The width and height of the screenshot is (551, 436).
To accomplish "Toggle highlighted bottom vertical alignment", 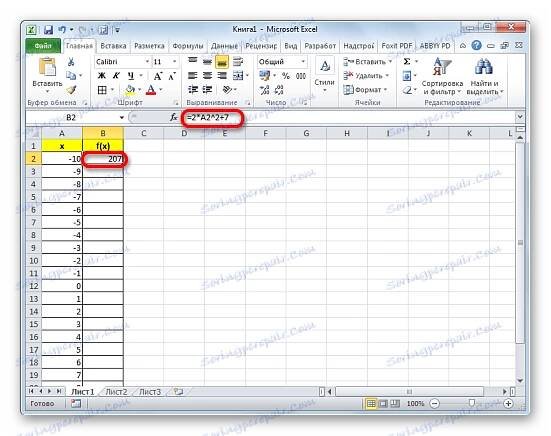I will [222, 62].
